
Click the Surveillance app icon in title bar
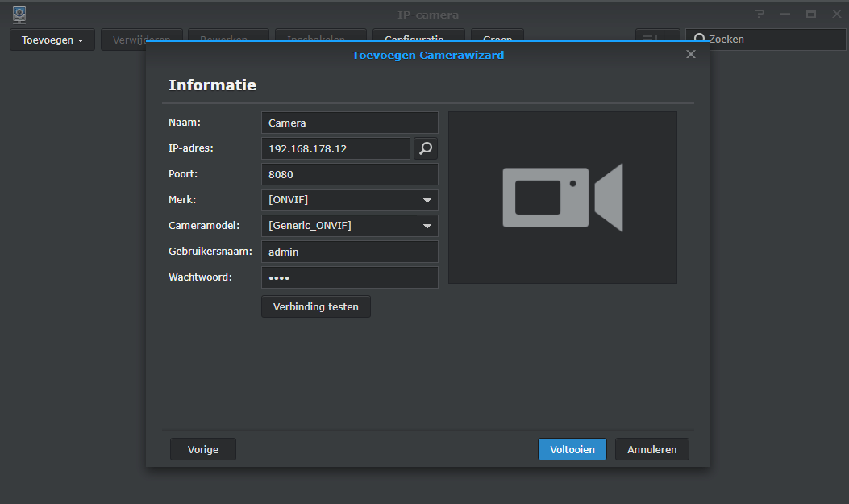19,15
